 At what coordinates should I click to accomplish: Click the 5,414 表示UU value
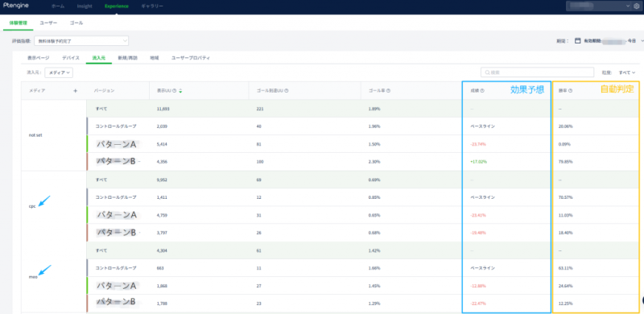pos(162,144)
